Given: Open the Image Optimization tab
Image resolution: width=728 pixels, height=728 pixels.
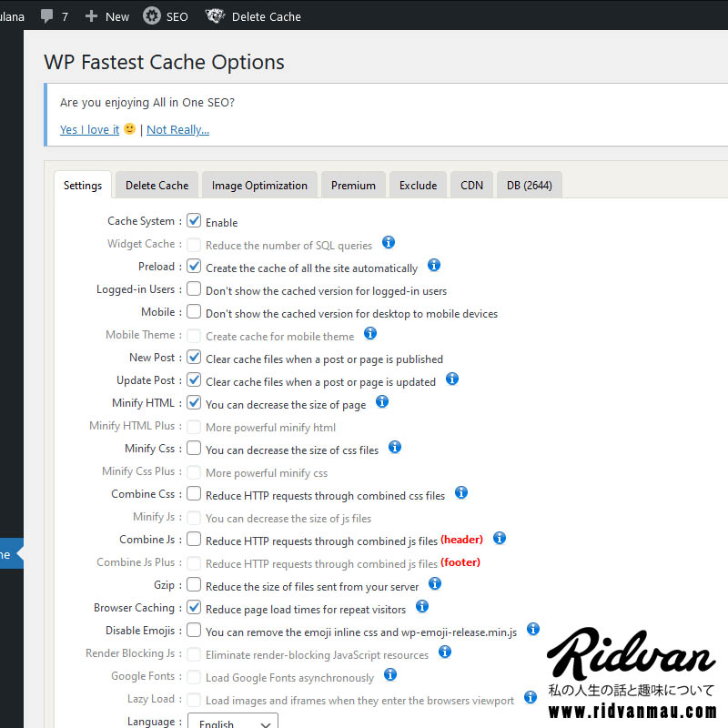Looking at the screenshot, I should (x=259, y=186).
